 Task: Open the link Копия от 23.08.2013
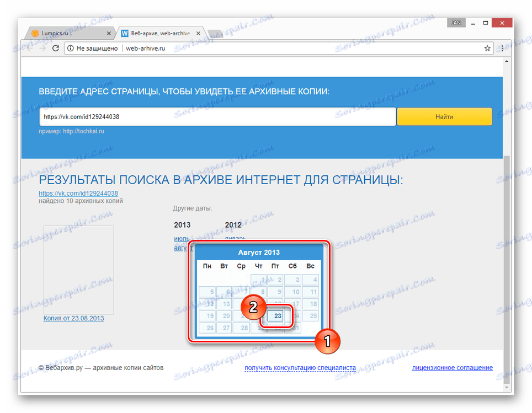click(x=73, y=318)
